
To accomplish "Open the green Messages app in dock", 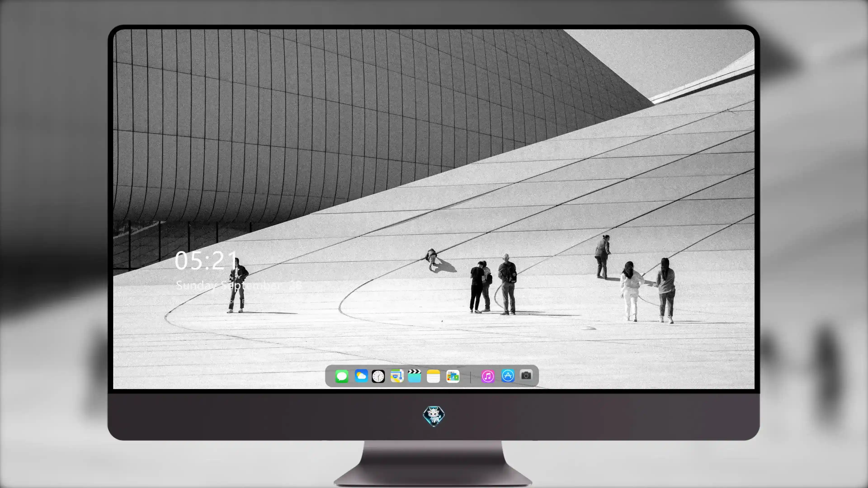I will tap(342, 376).
